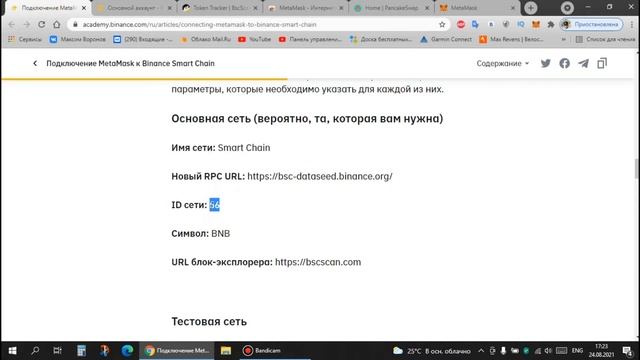Open the Windows Start menu
The height and width of the screenshot is (360, 640).
pos(12,350)
